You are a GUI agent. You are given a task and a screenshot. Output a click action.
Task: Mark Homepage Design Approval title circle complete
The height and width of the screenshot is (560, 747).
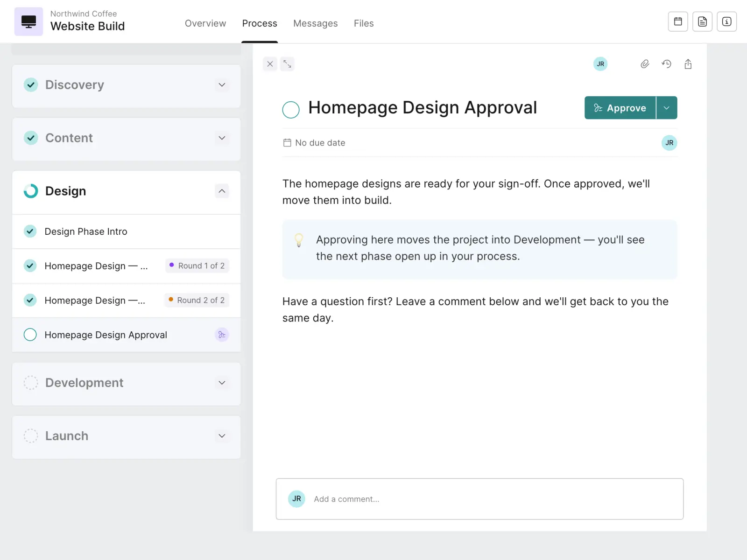point(291,110)
